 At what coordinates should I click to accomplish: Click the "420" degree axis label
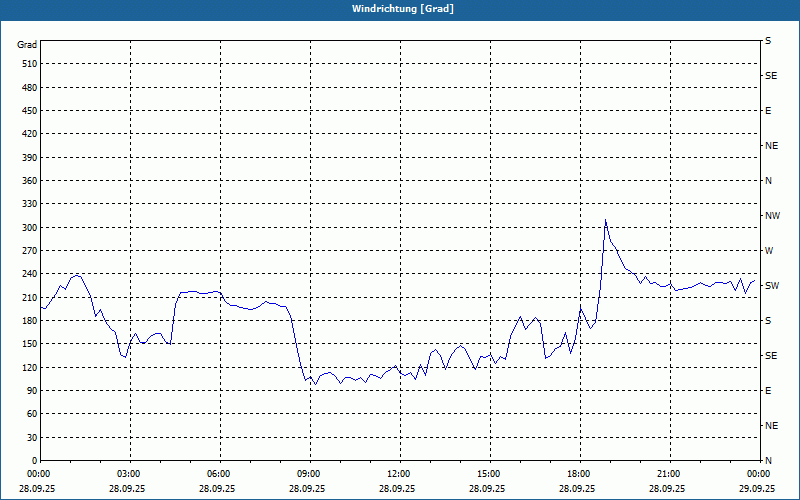[x=30, y=134]
